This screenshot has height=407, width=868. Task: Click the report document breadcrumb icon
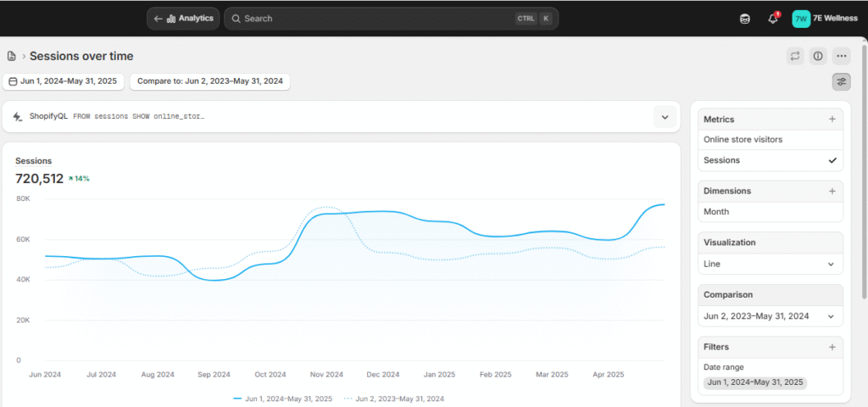pos(11,56)
